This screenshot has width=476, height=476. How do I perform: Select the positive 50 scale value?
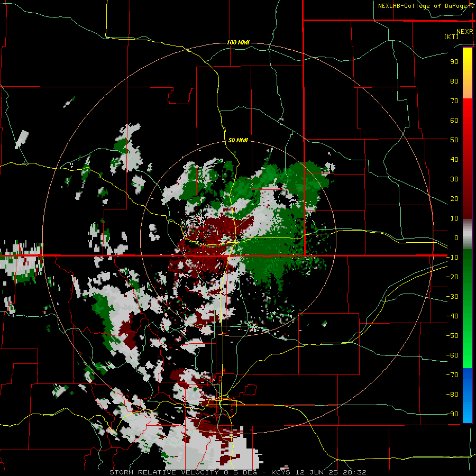pos(454,140)
